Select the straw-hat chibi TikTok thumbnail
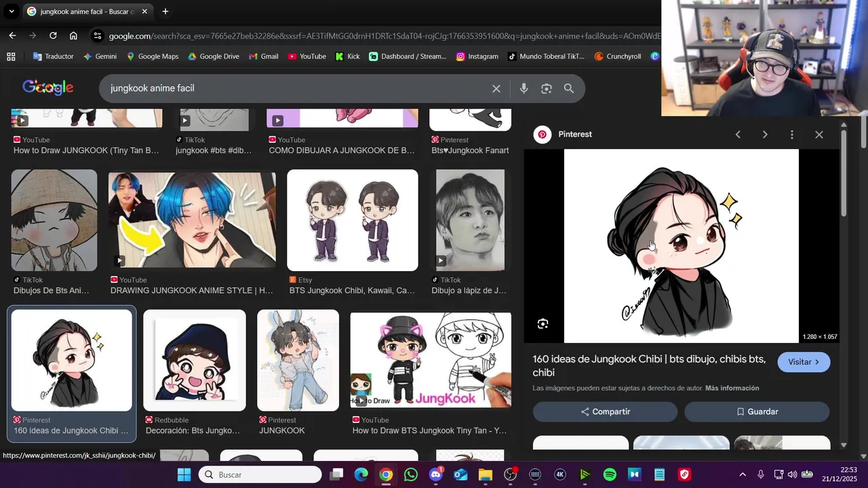Screen dimensions: 868x488 tap(54, 220)
